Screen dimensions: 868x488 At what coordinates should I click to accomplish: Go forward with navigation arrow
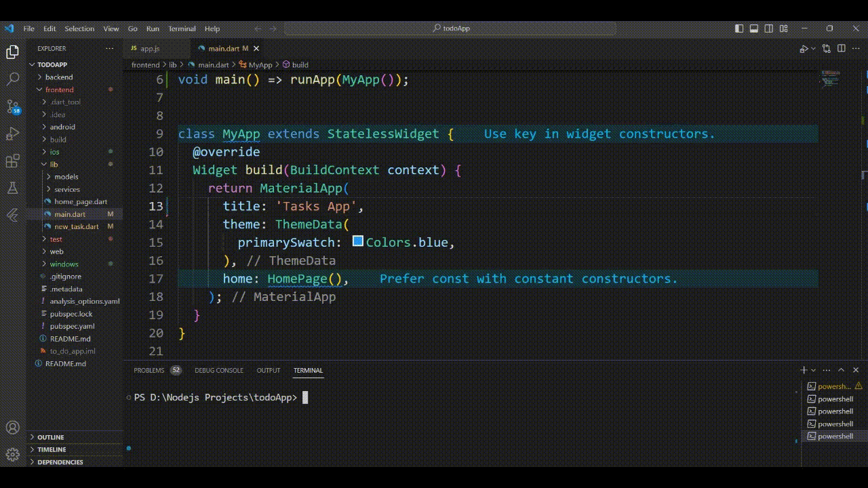[x=273, y=28]
